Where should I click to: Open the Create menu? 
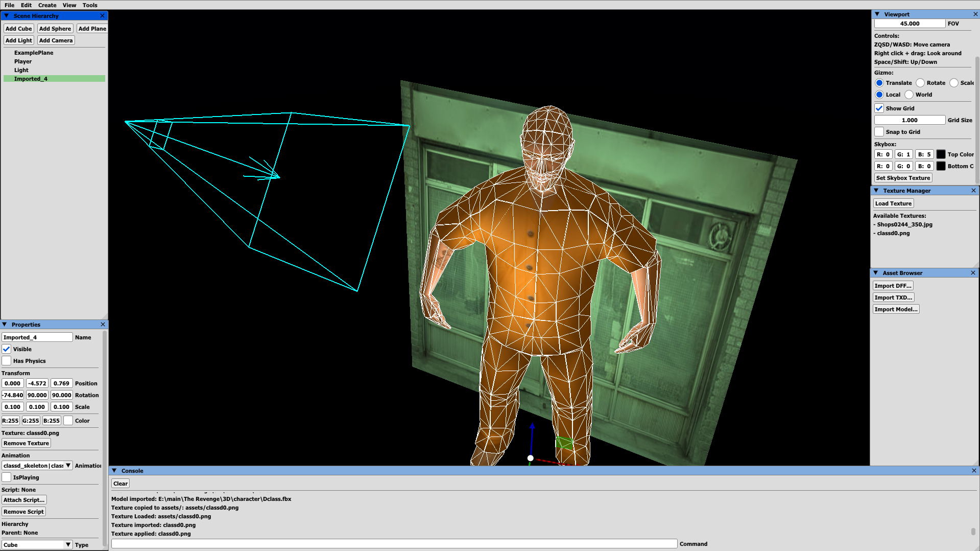point(47,5)
